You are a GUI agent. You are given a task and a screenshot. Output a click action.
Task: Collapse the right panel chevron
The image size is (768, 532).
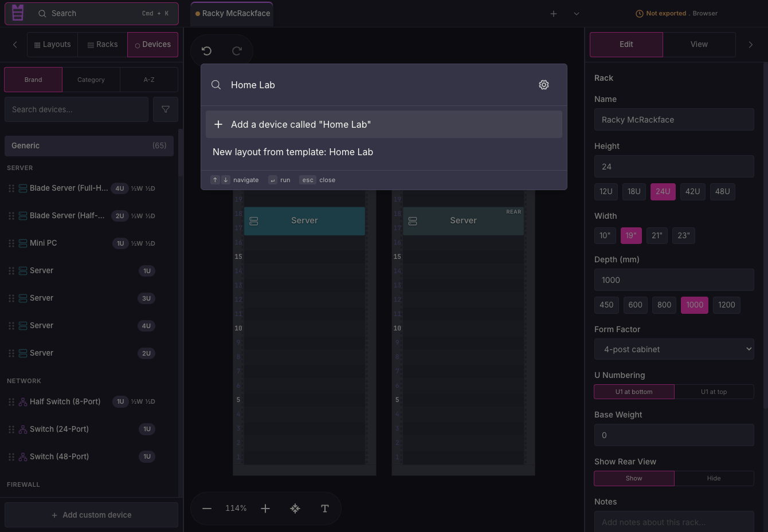[x=751, y=45]
